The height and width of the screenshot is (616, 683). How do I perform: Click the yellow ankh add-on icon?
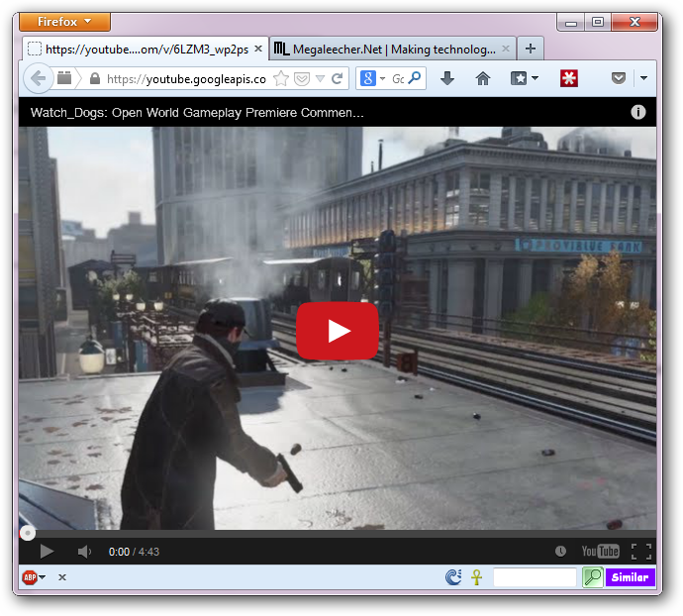[x=476, y=577]
